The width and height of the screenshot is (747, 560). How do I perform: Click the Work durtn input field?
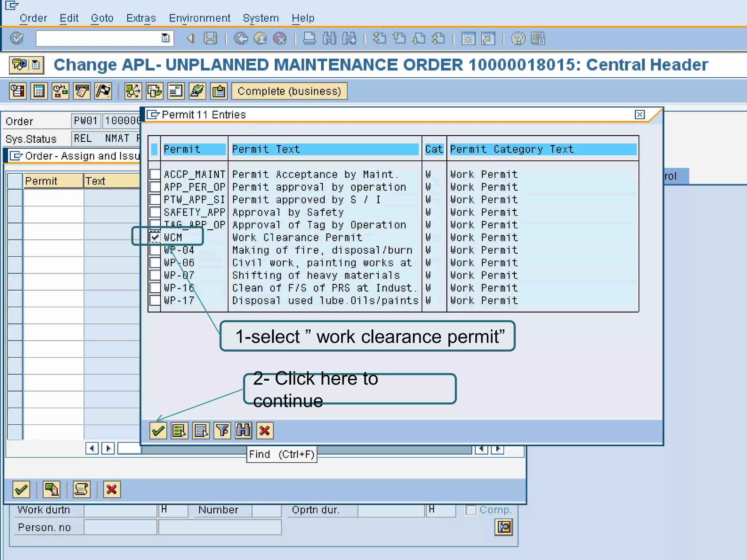click(120, 510)
